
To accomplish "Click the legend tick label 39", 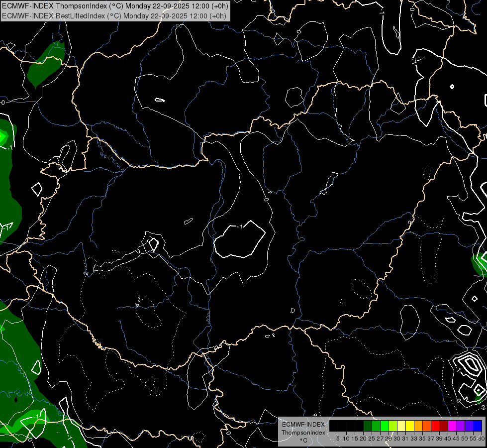I will (x=439, y=439).
